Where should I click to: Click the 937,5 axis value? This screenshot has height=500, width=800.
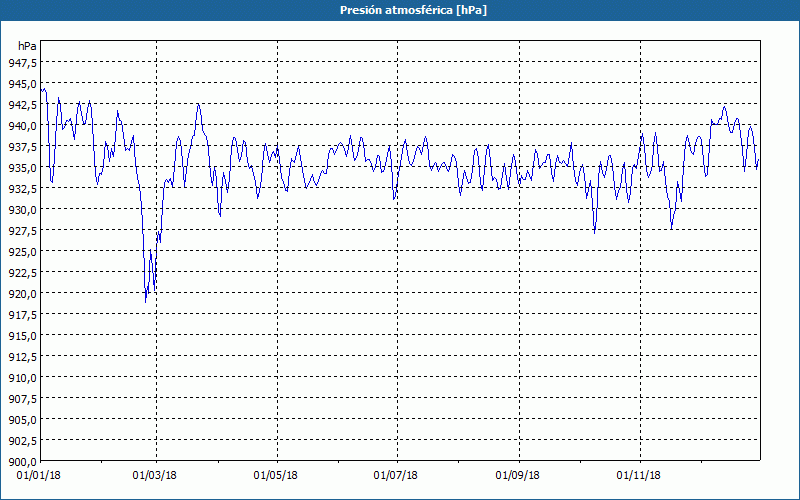(22, 146)
